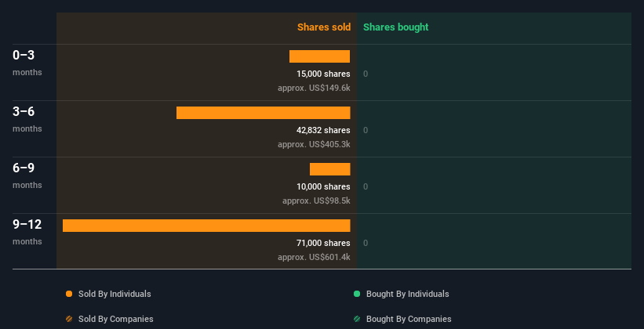
Task: Click the Shares bought column header
Action: coord(396,27)
